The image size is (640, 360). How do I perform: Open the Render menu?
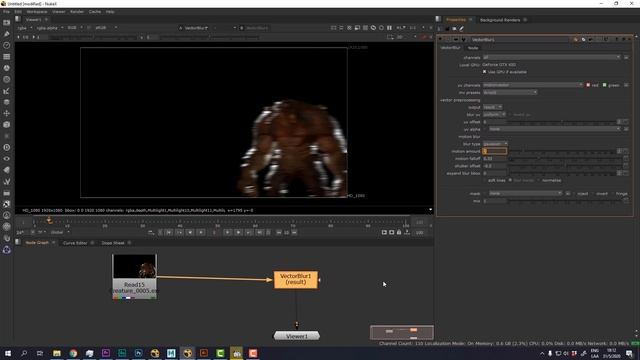pyautogui.click(x=77, y=12)
